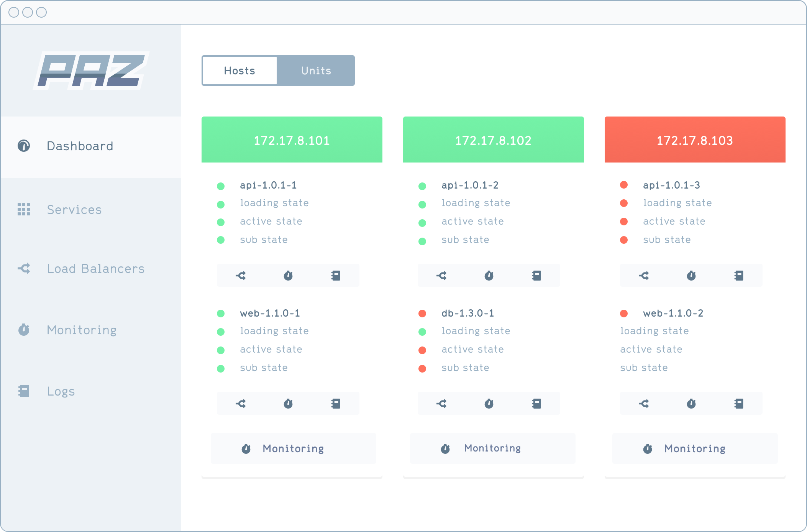Click the green 172.17.8.102 host header
Viewport: 807px width, 532px height.
point(493,140)
